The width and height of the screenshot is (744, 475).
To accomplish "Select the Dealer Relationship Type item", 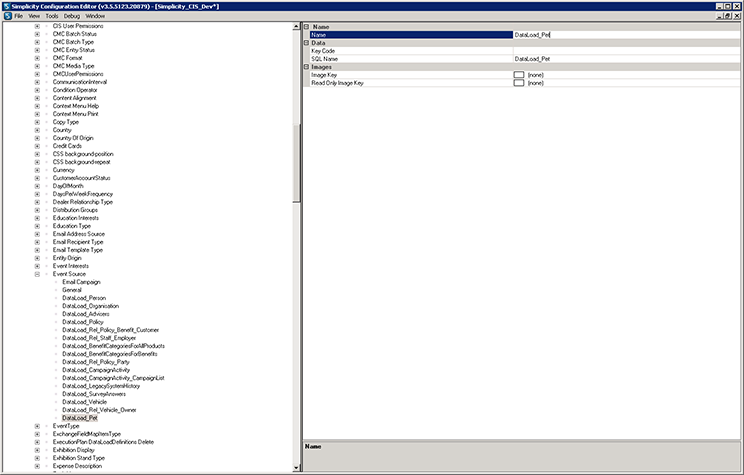I will pyautogui.click(x=83, y=202).
